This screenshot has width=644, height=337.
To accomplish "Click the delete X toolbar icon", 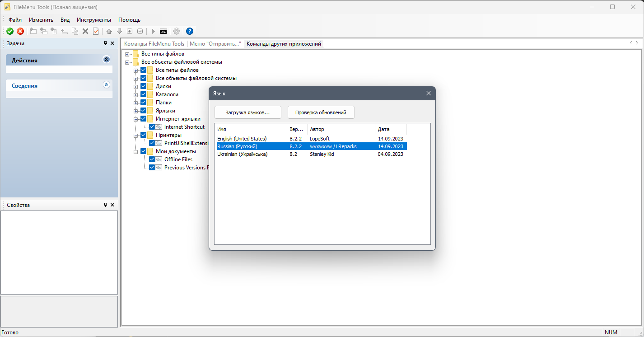I will click(x=85, y=31).
